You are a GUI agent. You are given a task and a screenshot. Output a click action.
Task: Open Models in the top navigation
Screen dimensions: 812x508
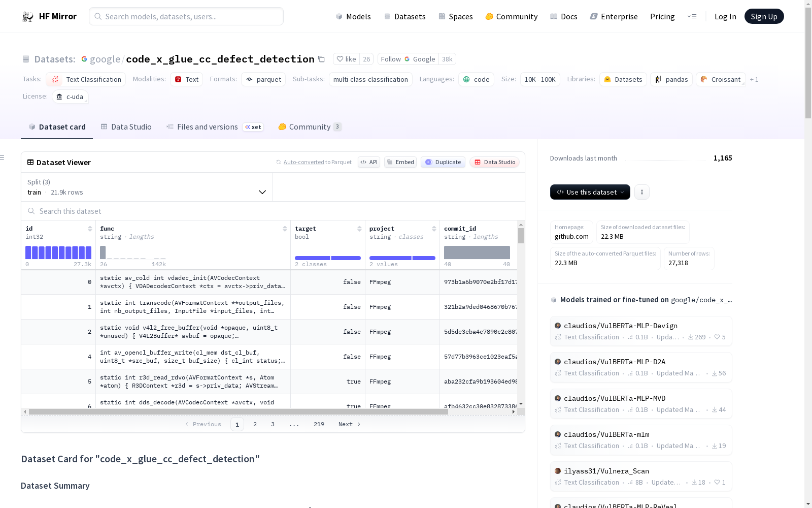click(353, 17)
